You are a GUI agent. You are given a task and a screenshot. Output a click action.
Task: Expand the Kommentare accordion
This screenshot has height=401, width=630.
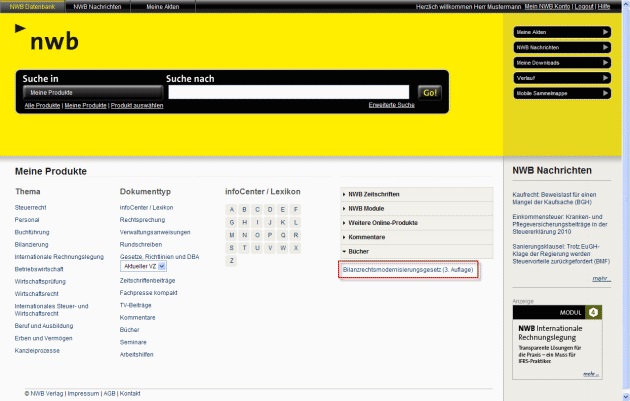coord(416,236)
